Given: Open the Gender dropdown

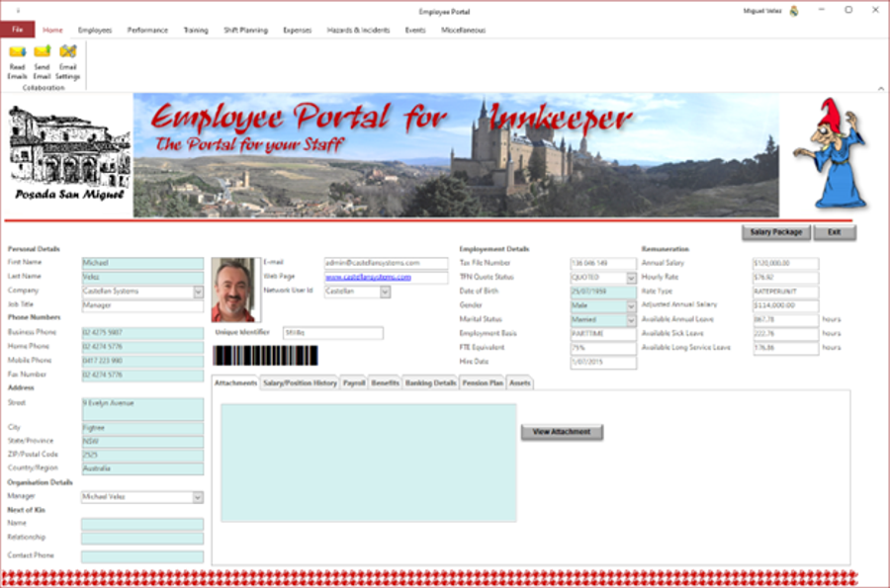Looking at the screenshot, I should tap(631, 306).
